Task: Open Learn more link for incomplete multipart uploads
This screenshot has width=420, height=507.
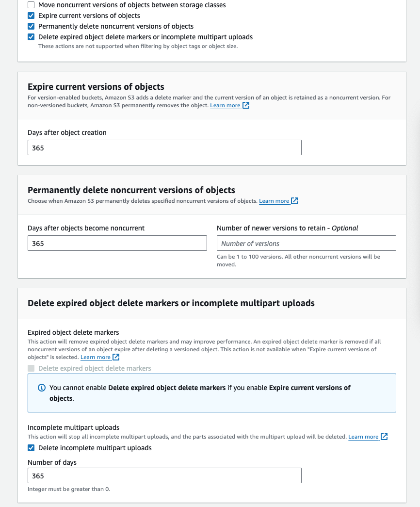Action: coord(363,437)
